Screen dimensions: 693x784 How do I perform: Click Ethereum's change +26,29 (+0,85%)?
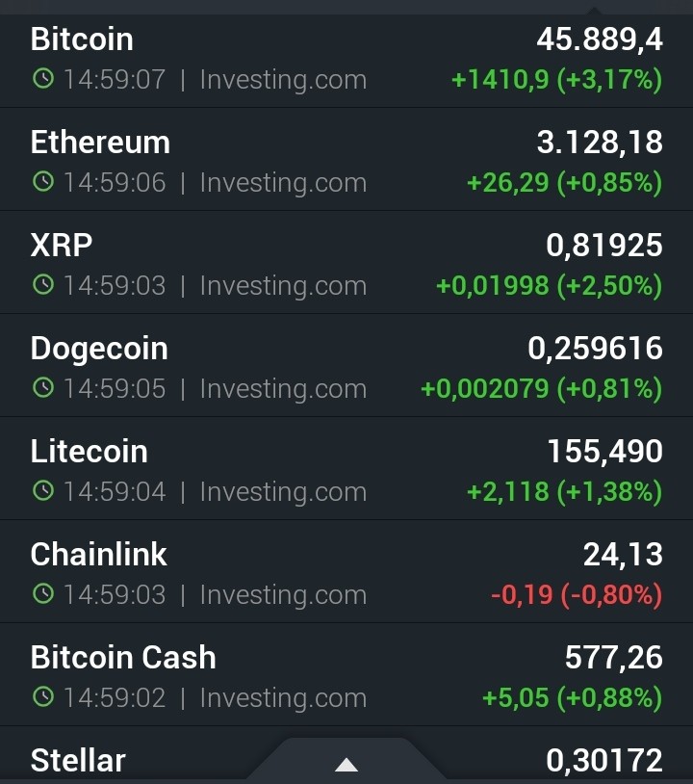(565, 182)
